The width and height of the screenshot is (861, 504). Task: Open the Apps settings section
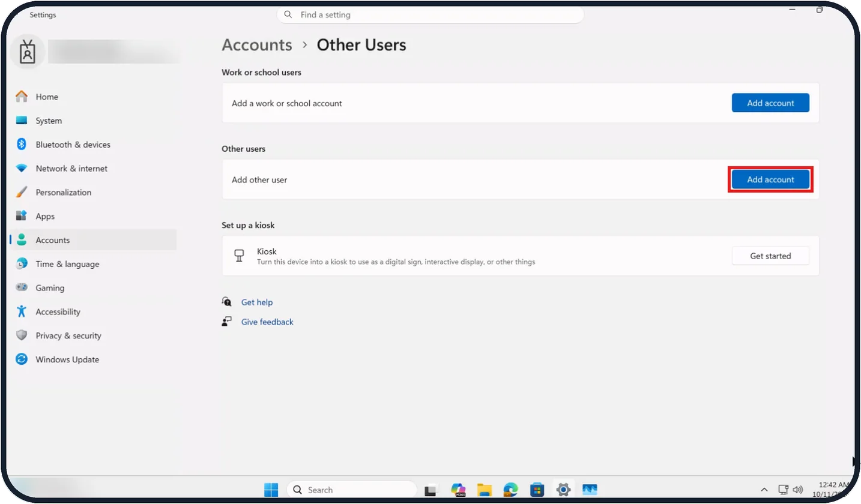[93, 217]
